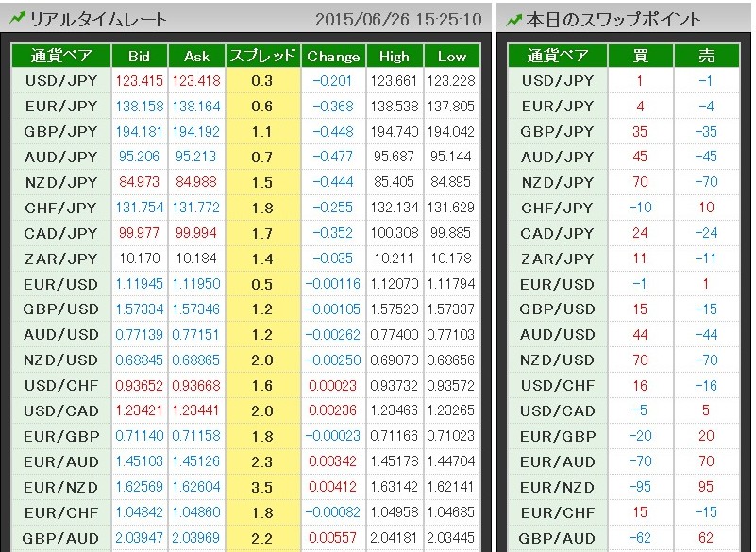Click the 通貨ペア header in the rate table
Image resolution: width=756 pixels, height=552 pixels.
[x=60, y=56]
